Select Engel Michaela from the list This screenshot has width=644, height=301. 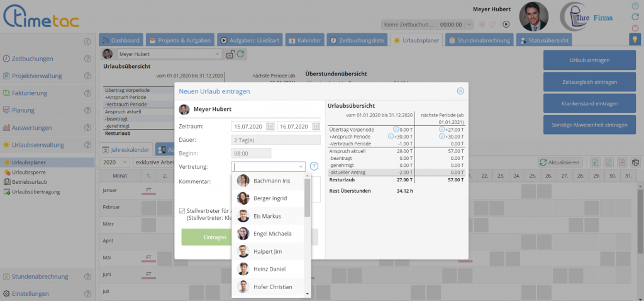[272, 234]
